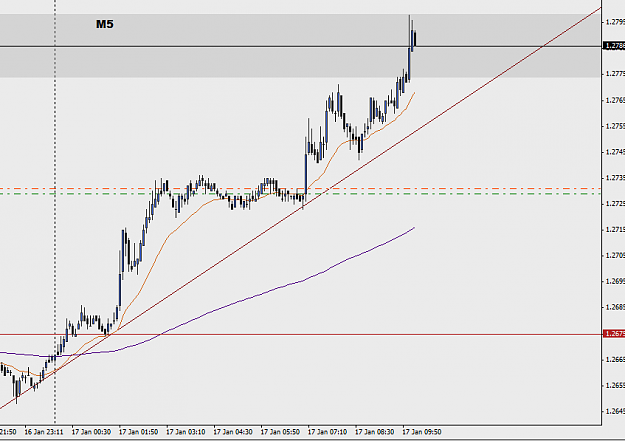
Task: Click the 17 Jan 07:10 time label
Action: (x=327, y=432)
